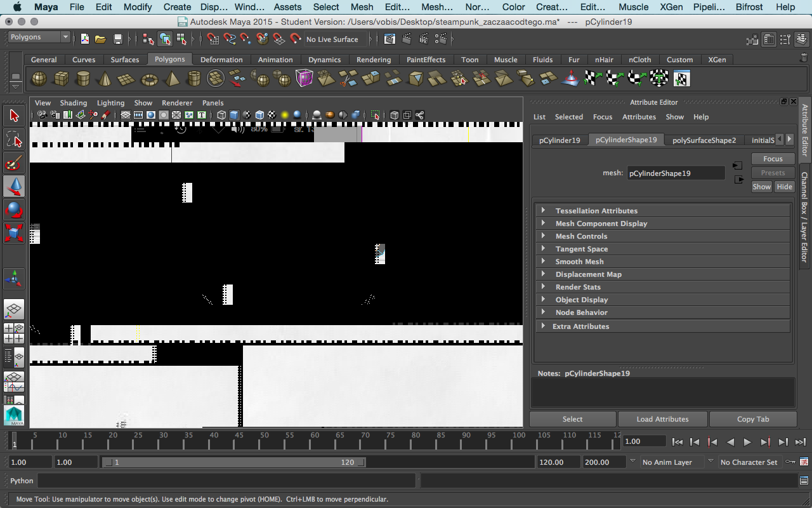Toggle Select by Object Type mode
This screenshot has width=812, height=508.
pos(165,39)
